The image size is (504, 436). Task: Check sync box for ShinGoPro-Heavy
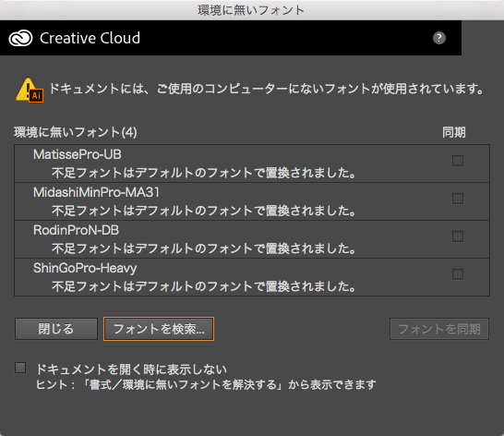coord(458,274)
